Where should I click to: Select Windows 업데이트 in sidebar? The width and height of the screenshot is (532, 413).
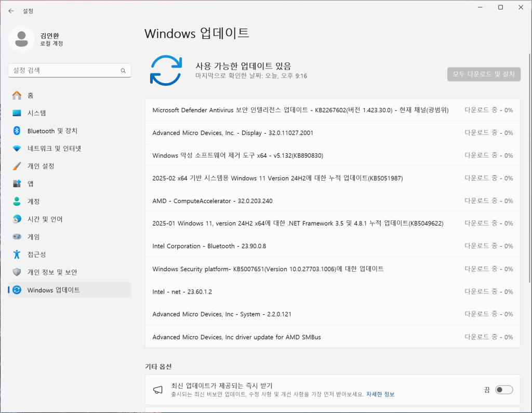click(70, 290)
